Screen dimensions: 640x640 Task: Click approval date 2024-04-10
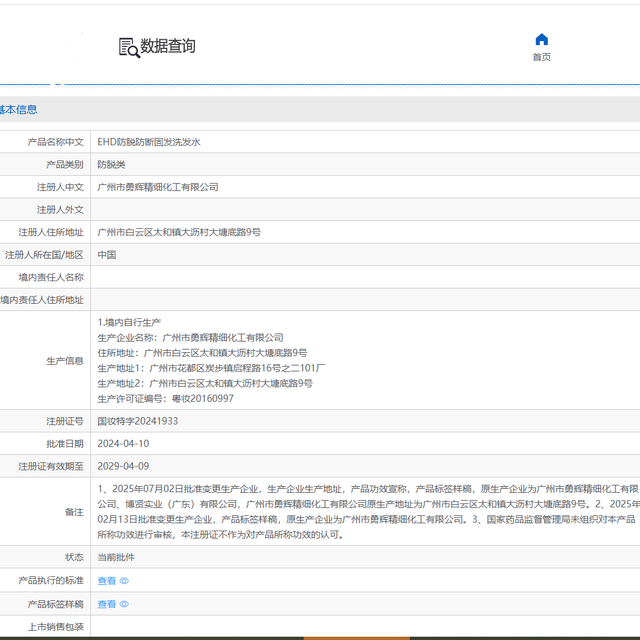pos(123,444)
